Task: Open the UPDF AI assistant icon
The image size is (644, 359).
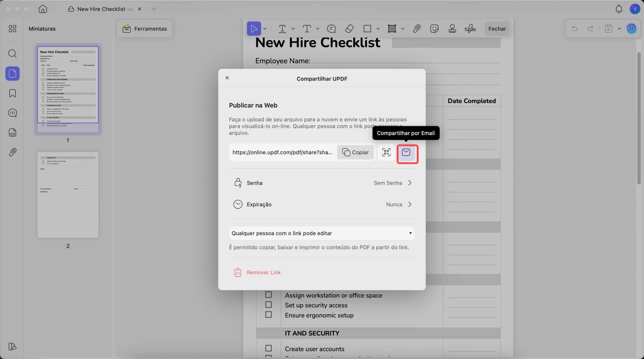Action: click(x=631, y=29)
